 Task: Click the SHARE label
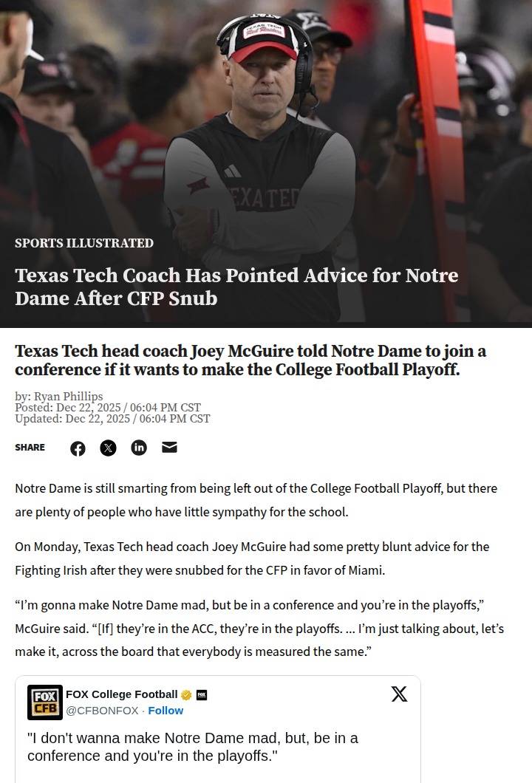pyautogui.click(x=30, y=448)
